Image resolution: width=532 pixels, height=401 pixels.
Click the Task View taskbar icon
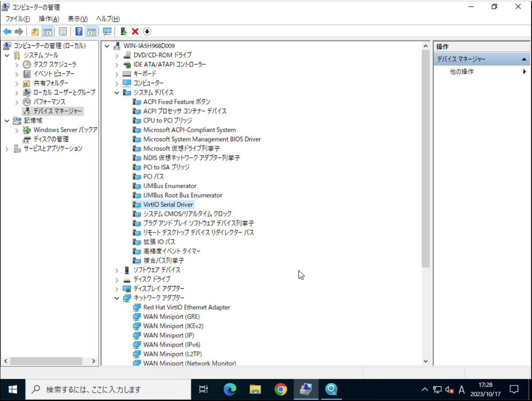[x=203, y=389]
